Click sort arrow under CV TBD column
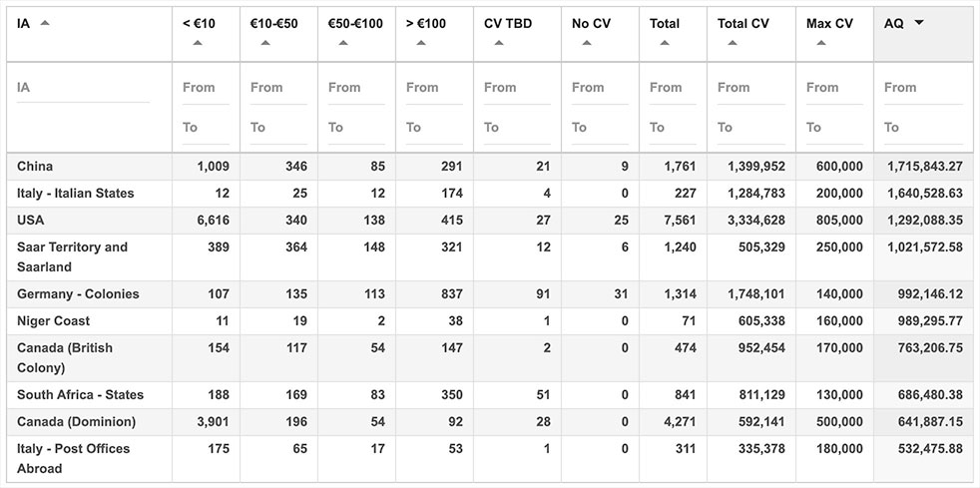The image size is (980, 488). pyautogui.click(x=499, y=43)
